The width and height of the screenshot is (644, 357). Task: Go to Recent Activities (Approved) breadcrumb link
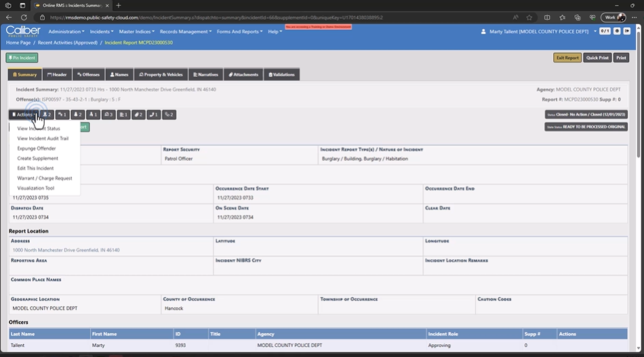tap(67, 43)
